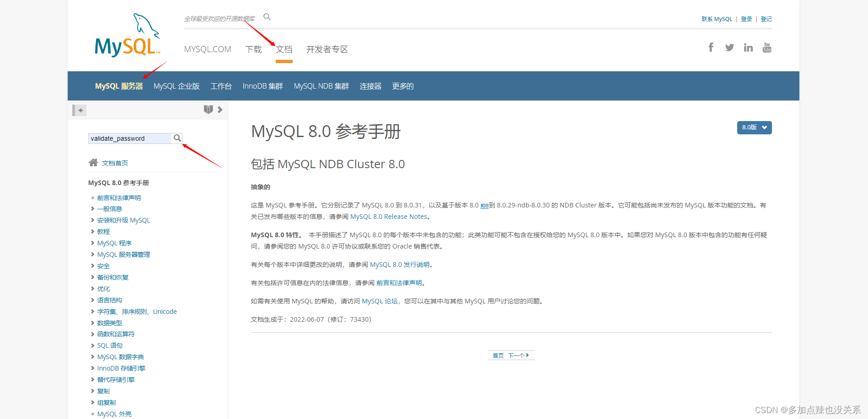Image resolution: width=868 pixels, height=419 pixels.
Task: Open the MySQL 论坛 link
Action: (380, 301)
